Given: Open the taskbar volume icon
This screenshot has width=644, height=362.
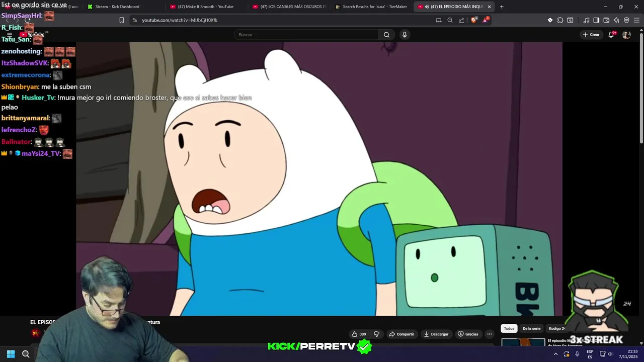Looking at the screenshot, I should pos(610,354).
